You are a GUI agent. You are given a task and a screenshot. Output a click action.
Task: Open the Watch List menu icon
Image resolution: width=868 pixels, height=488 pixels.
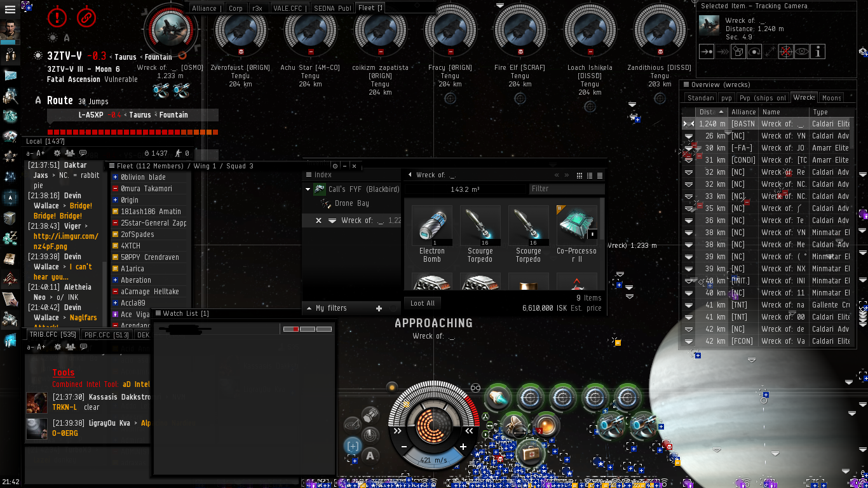pyautogui.click(x=158, y=313)
